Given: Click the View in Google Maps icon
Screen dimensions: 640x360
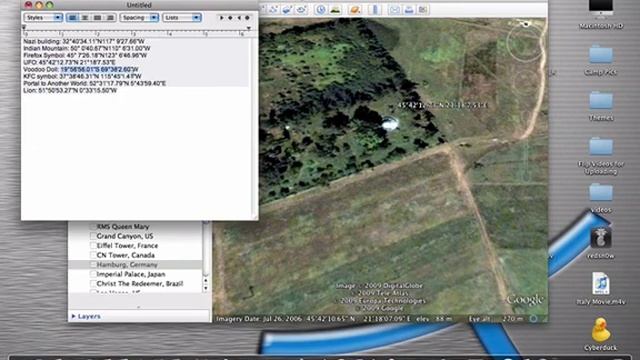Looking at the screenshot, I should (423, 10).
